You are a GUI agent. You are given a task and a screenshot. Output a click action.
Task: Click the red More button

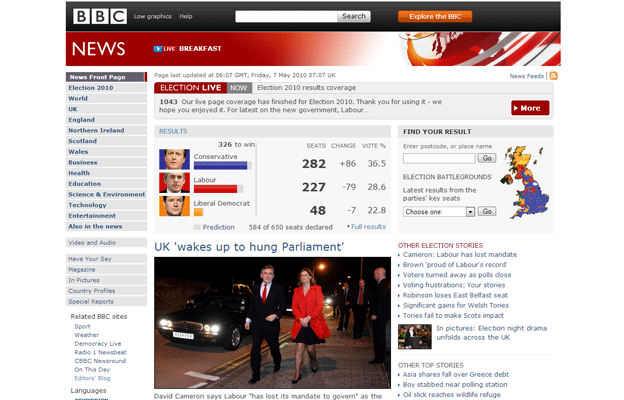click(x=529, y=108)
